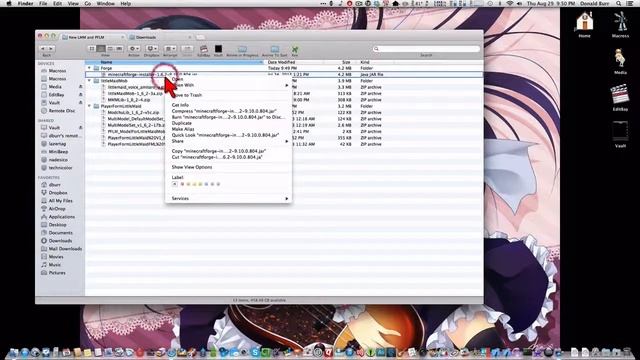
Task: Open the Arrange toolbar dropdown
Action: coord(170,49)
